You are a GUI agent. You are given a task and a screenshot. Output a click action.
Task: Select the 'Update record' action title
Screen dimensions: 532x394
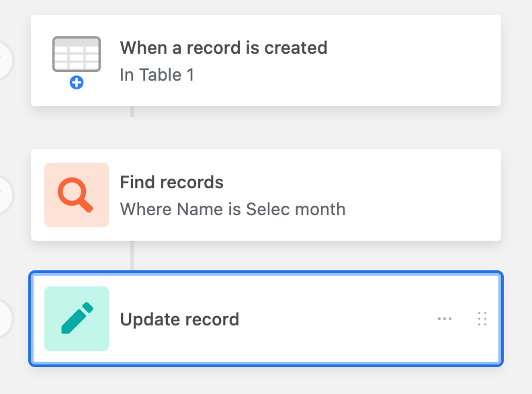tap(179, 319)
